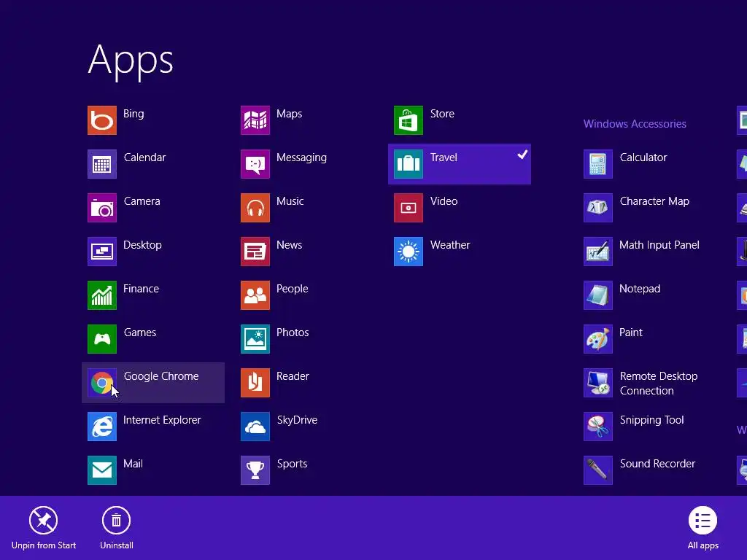This screenshot has width=747, height=560.
Task: Click the Remote Desktop Connection label
Action: pos(659,384)
